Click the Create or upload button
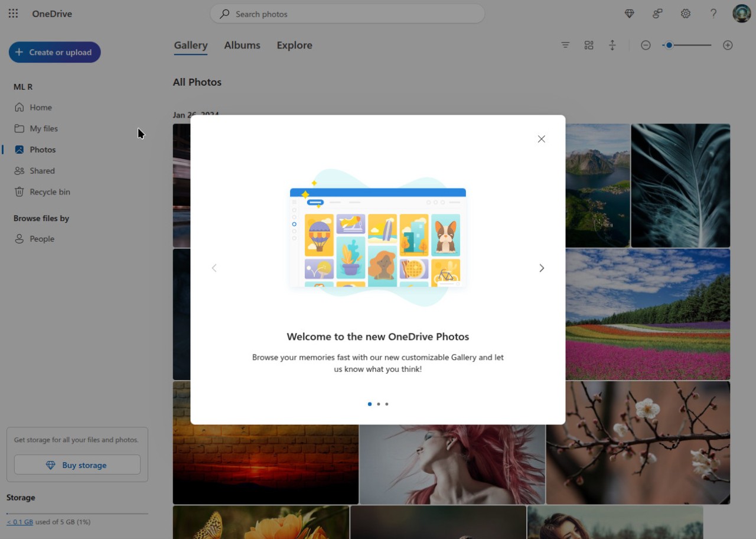Screen dimensions: 756x539 click(54, 52)
